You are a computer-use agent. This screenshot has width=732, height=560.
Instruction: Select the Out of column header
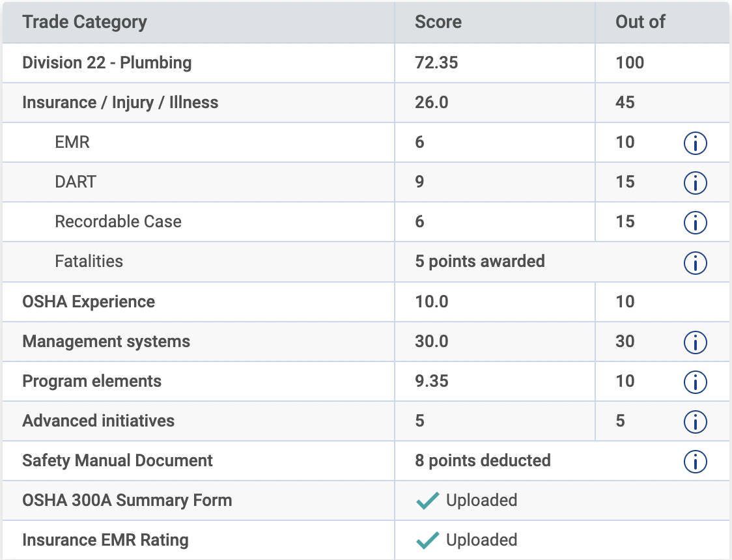coord(639,21)
